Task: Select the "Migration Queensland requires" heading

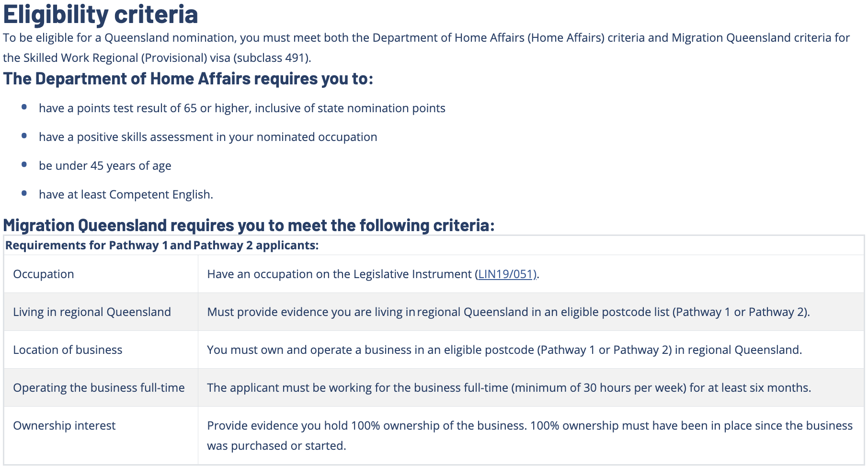Action: coord(249,225)
